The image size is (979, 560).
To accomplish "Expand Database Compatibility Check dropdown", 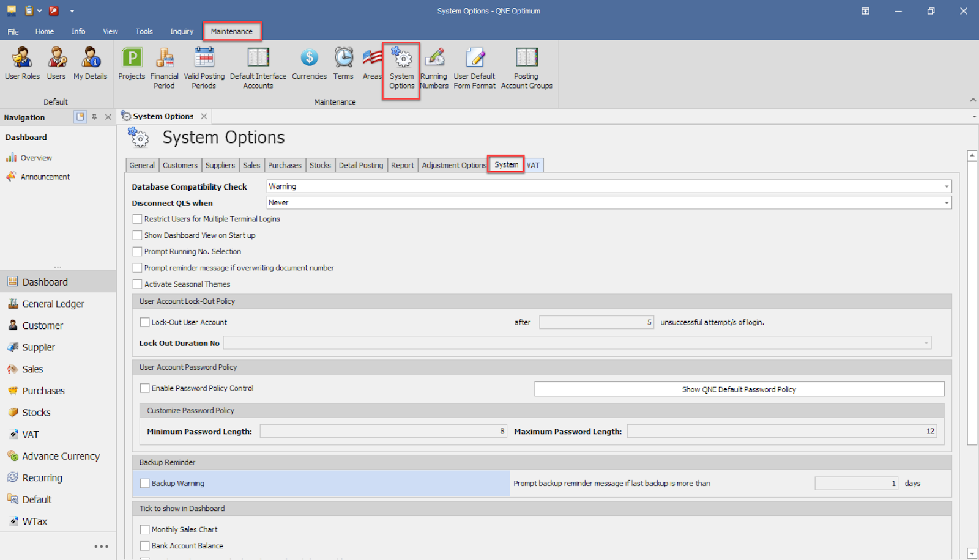I will [x=946, y=186].
